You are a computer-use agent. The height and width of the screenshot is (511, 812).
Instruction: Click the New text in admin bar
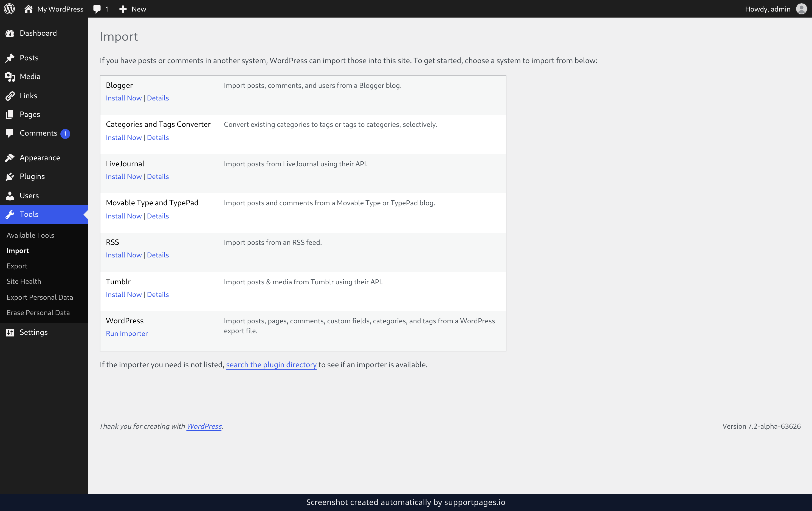click(139, 9)
